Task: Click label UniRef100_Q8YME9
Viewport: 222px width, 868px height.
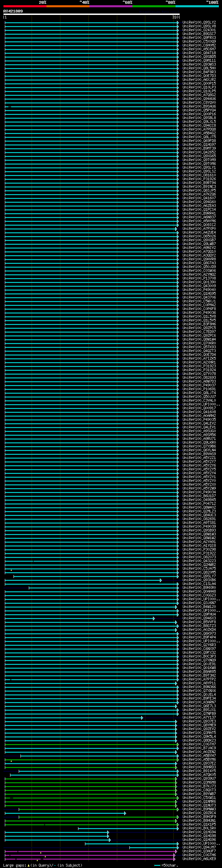Action: click(x=199, y=725)
